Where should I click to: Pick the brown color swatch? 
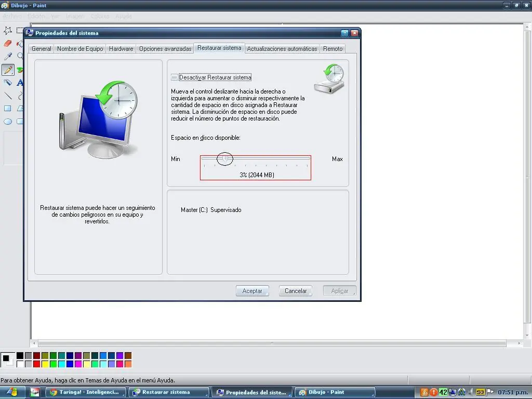(128, 355)
